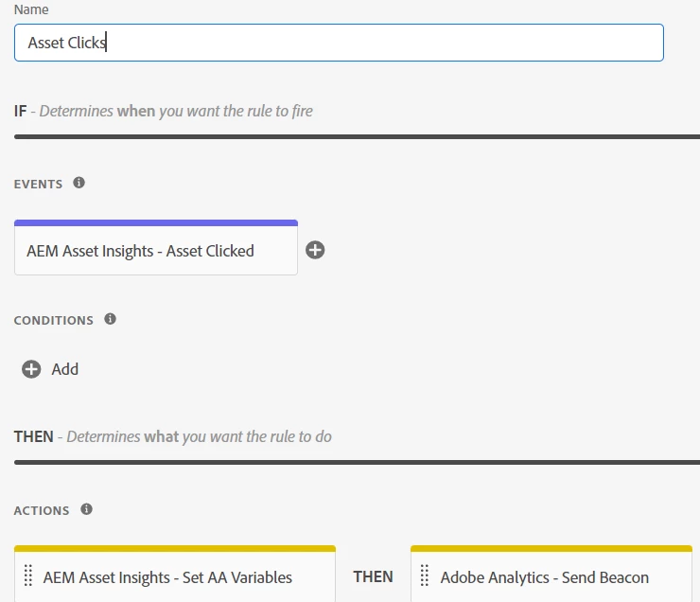Viewport: 700px width, 602px height.
Task: Click the IF rule description text
Action: pos(164,111)
